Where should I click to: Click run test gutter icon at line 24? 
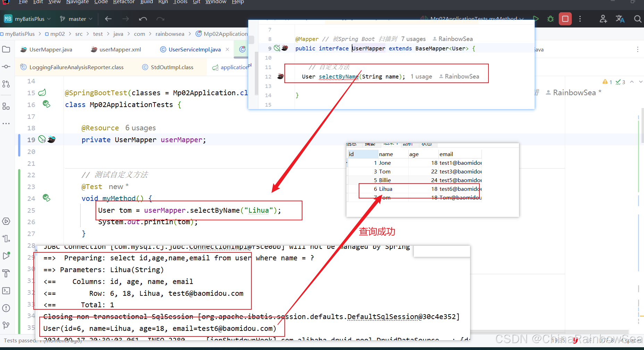47,198
